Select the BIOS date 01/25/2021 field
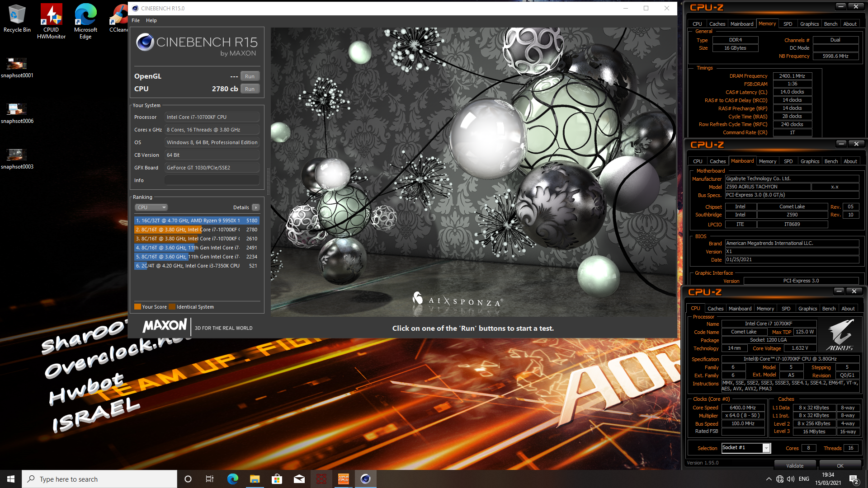The width and height of the screenshot is (868, 488). coord(792,259)
